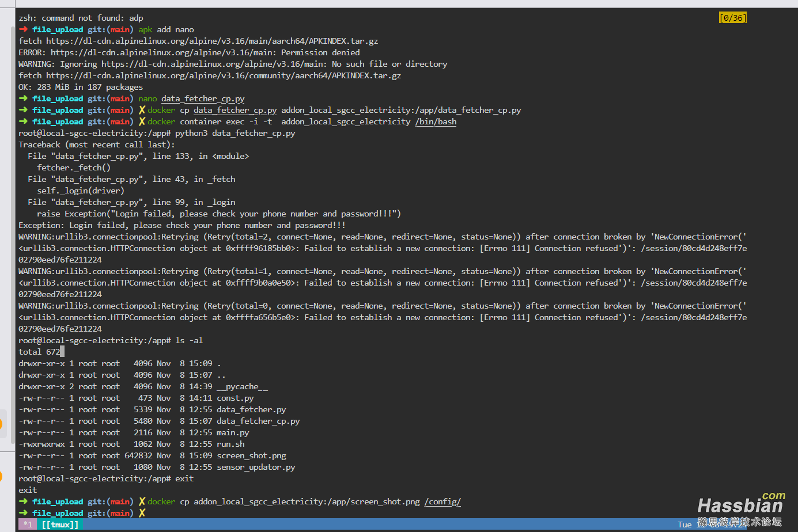The width and height of the screenshot is (798, 532).
Task: Click screen_shot.png in the ls listing
Action: (x=251, y=455)
